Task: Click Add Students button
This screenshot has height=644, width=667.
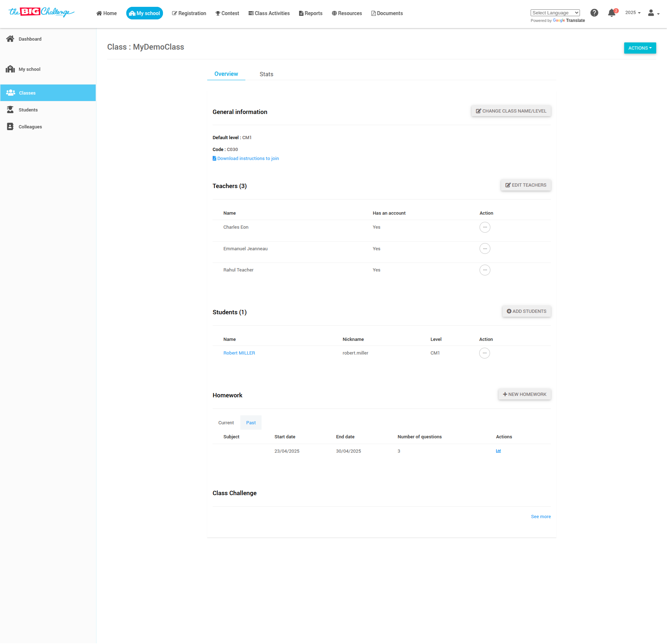Action: pyautogui.click(x=526, y=311)
